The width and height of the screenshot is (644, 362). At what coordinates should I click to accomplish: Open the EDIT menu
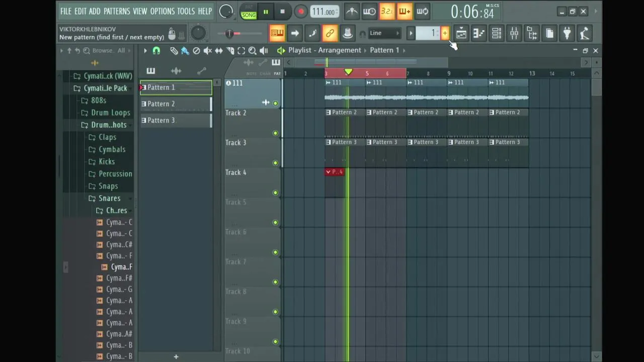tap(80, 11)
